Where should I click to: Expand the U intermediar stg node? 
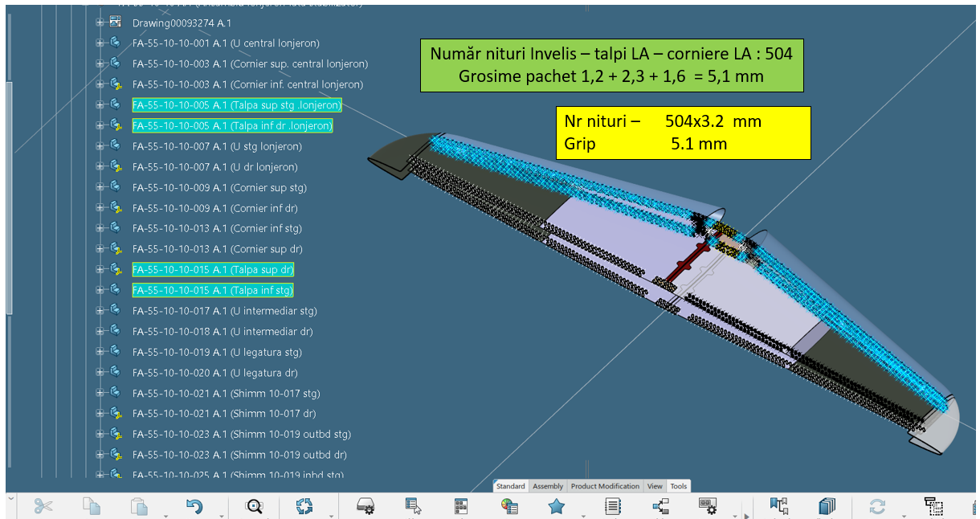(100, 311)
